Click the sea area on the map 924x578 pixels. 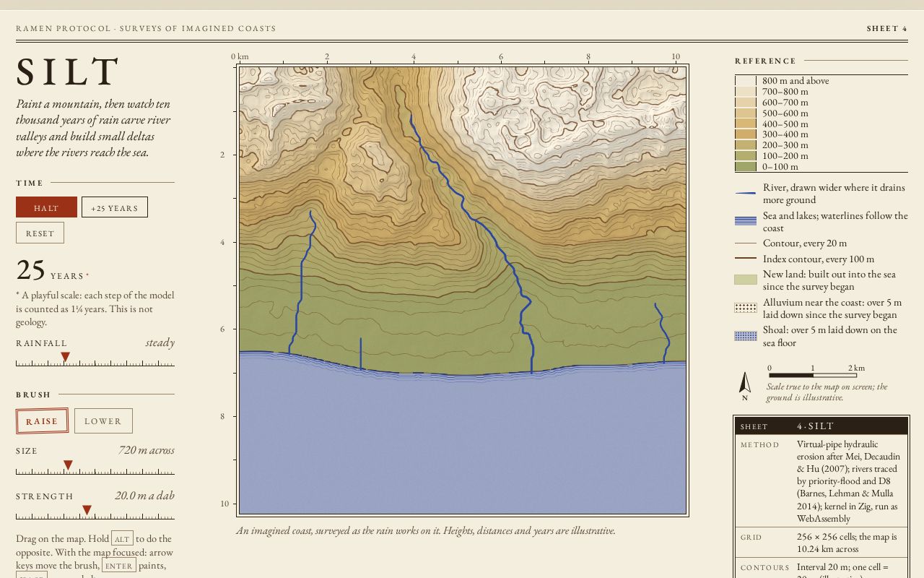462,444
